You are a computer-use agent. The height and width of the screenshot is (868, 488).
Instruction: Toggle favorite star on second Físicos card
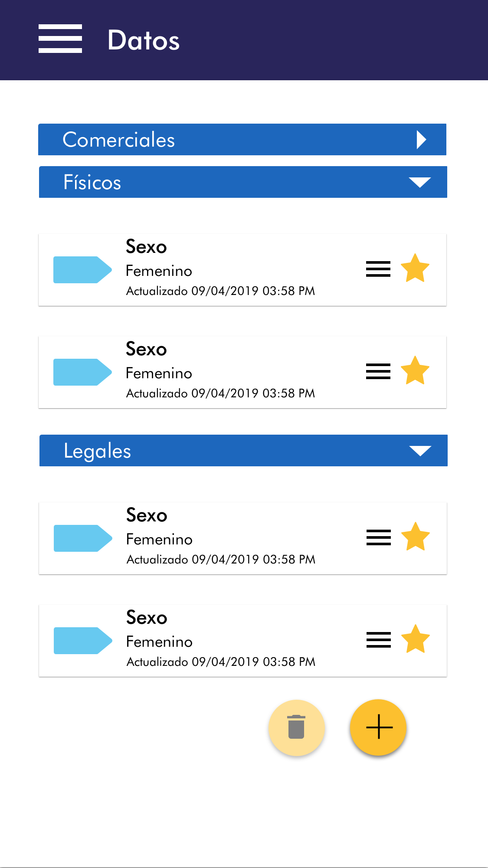(x=415, y=371)
